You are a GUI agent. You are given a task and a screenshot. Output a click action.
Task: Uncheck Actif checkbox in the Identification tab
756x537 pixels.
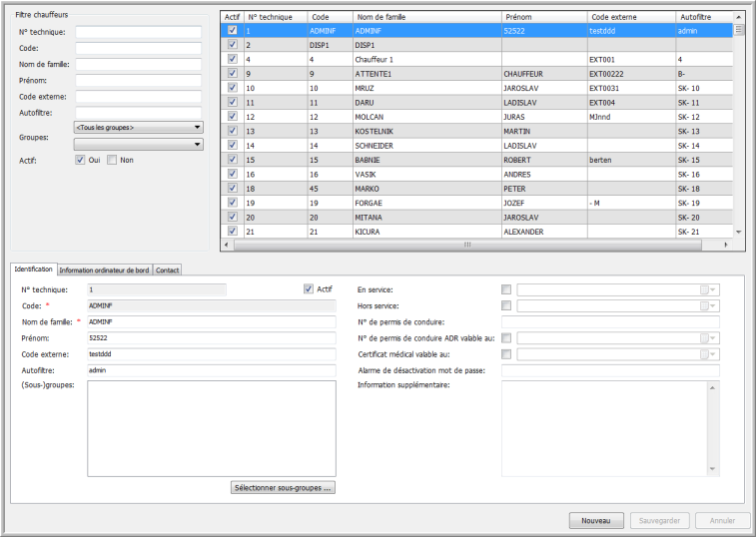click(x=309, y=289)
